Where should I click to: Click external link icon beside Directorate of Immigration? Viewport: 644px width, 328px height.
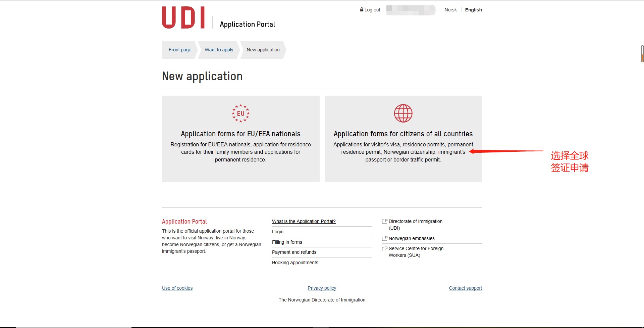pyautogui.click(x=385, y=221)
